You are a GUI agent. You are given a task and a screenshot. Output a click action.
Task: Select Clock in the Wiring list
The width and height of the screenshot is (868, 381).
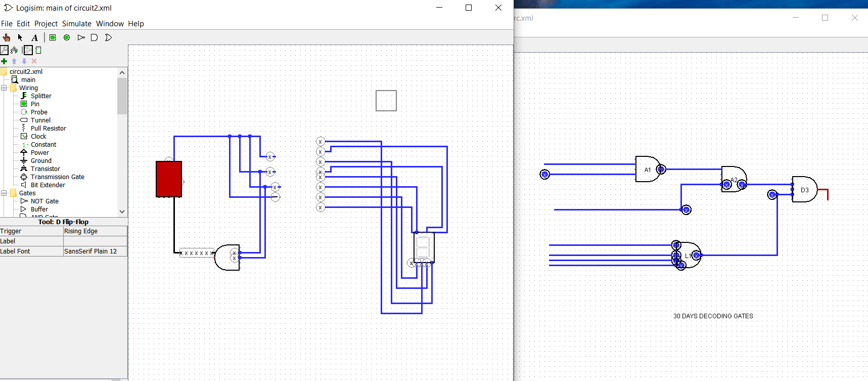tap(38, 137)
